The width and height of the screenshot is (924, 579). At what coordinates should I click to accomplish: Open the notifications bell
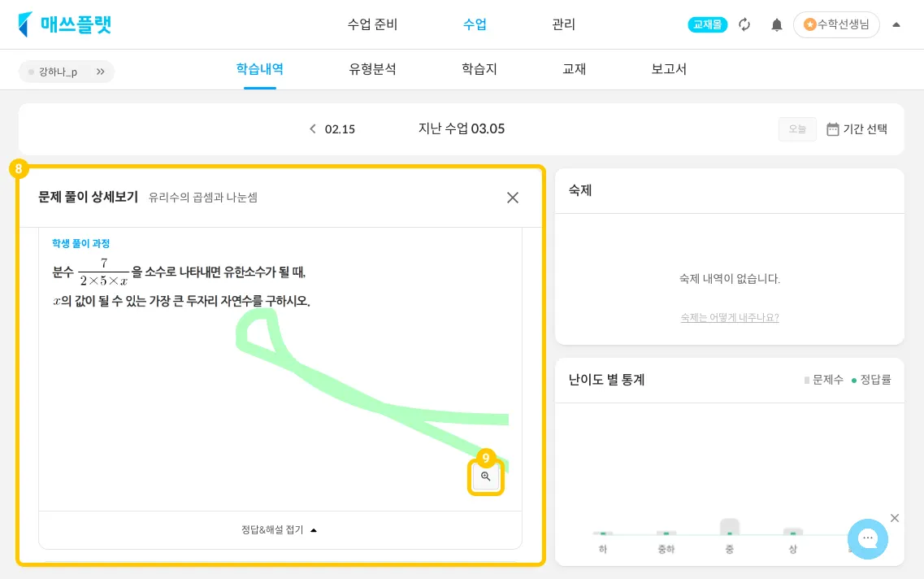(x=777, y=24)
